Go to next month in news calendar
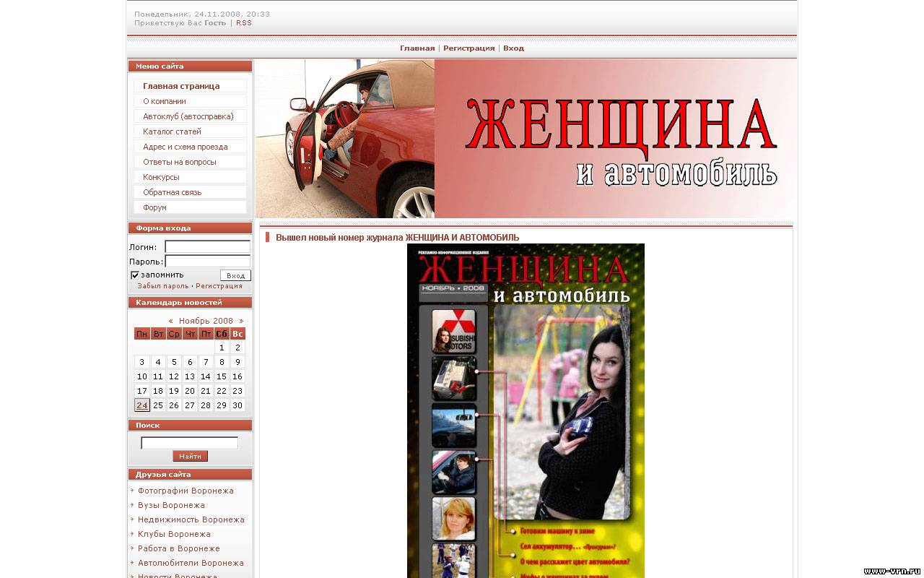Viewport: 924px width, 578px height. pos(241,321)
